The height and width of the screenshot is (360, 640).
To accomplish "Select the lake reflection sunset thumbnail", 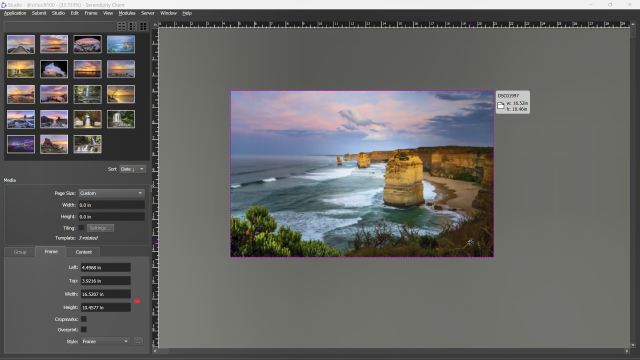I will [x=87, y=69].
